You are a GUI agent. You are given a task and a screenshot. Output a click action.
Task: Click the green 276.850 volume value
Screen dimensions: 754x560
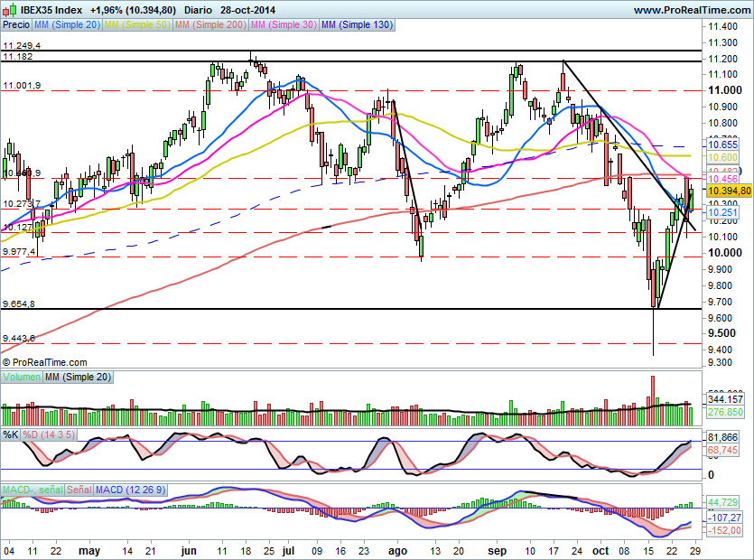point(725,412)
